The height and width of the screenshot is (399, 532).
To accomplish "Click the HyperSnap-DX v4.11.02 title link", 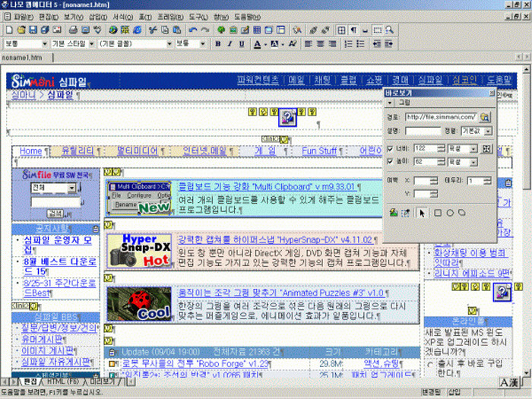I will [x=275, y=240].
